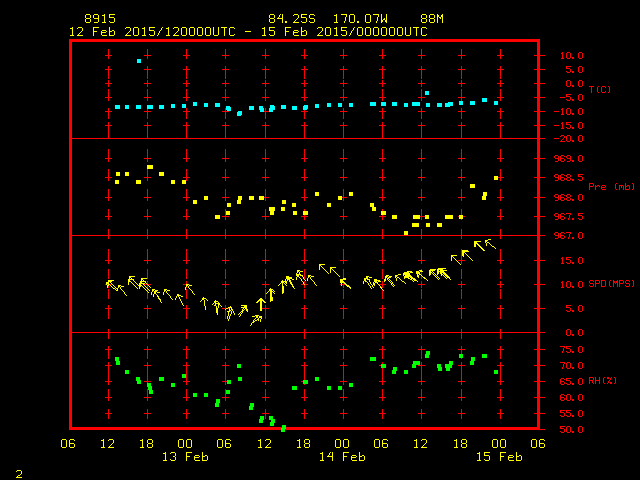The height and width of the screenshot is (480, 640).
Task: Click the -10.0 temperature axis value
Action: [569, 111]
